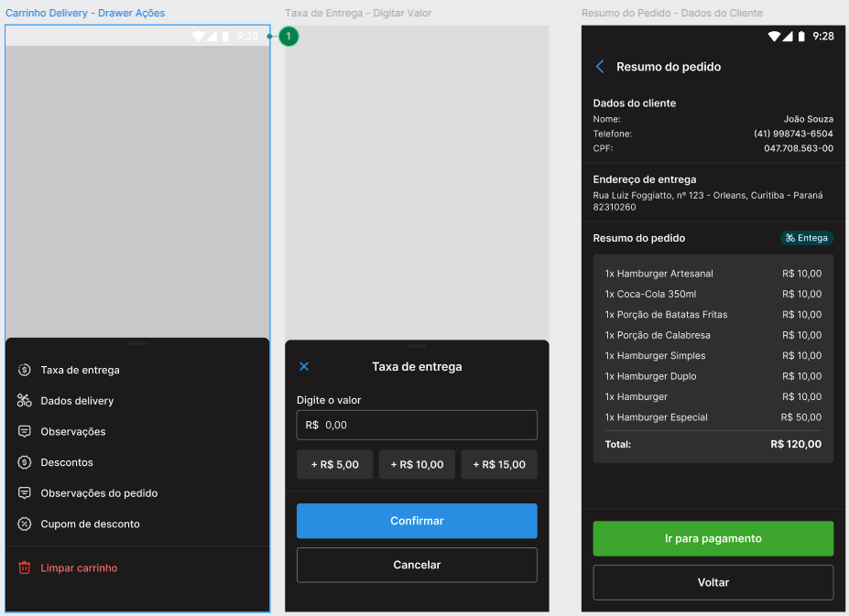
Task: Click the bike icon in the Entega badge
Action: [x=790, y=238]
